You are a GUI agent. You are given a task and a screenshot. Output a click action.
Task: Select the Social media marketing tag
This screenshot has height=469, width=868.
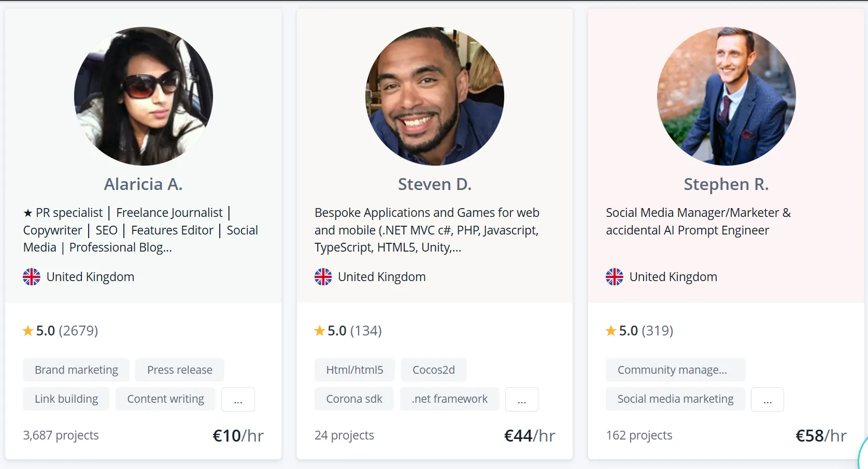tap(675, 399)
